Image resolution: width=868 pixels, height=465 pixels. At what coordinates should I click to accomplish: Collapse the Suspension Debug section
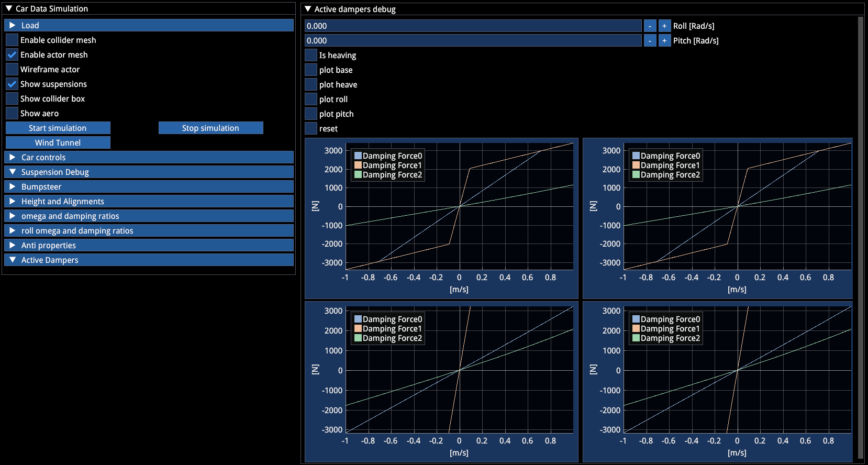pyautogui.click(x=149, y=172)
